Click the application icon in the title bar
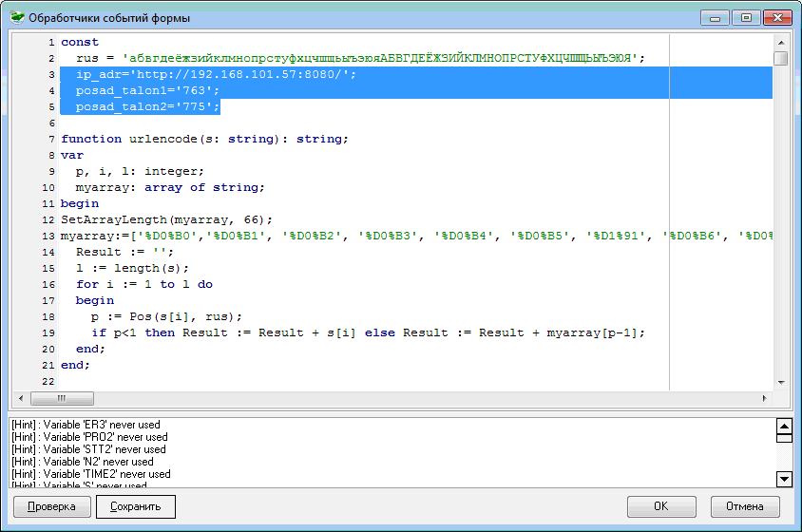The image size is (802, 532). point(16,18)
